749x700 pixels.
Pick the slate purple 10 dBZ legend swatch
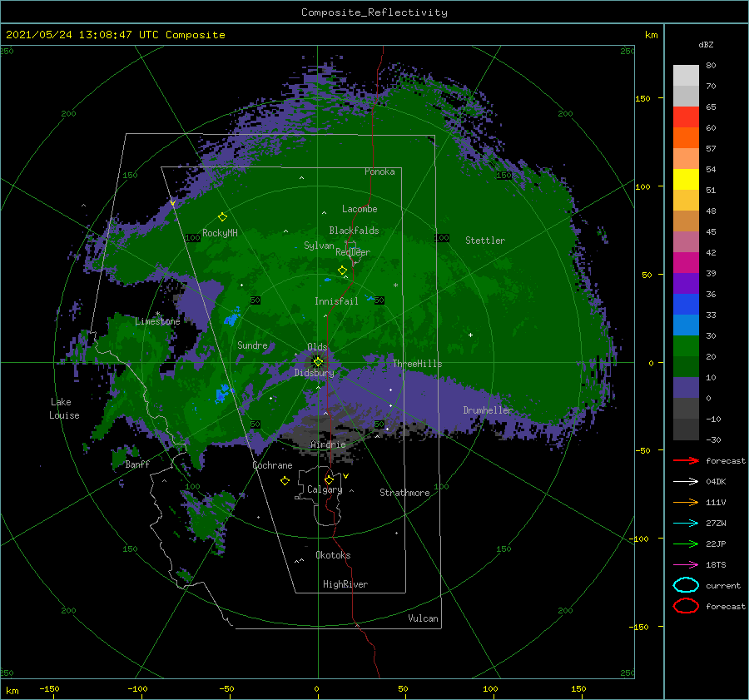tap(686, 387)
